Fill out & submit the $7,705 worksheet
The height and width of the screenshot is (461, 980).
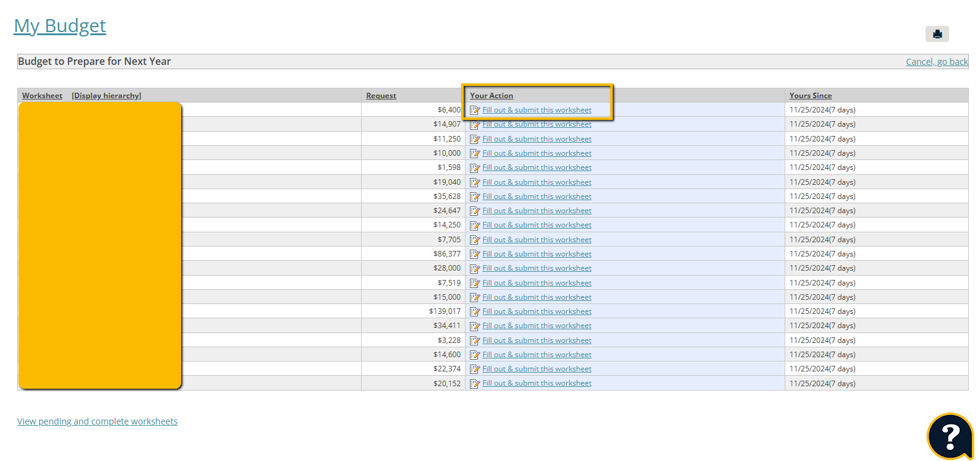click(537, 240)
